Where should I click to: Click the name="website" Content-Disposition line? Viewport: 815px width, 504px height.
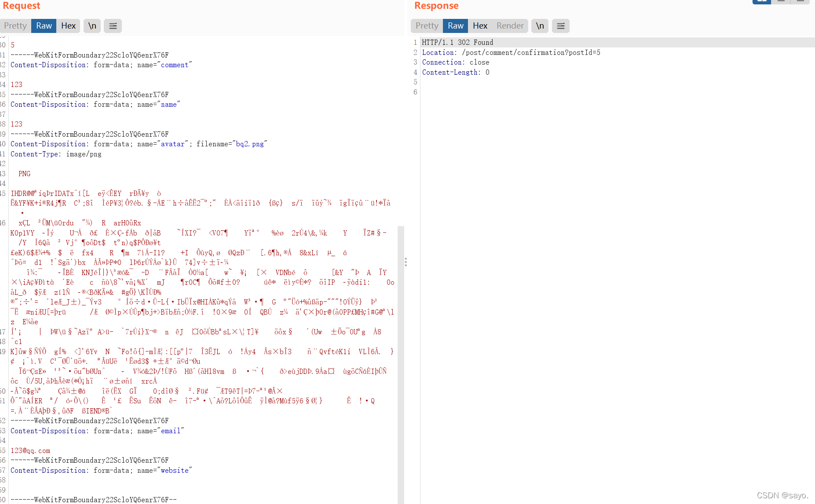[101, 471]
